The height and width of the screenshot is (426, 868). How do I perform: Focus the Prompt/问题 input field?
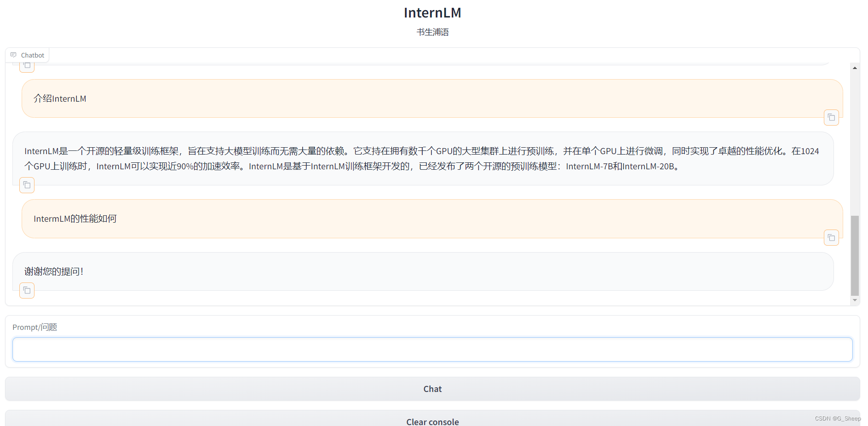(x=432, y=350)
